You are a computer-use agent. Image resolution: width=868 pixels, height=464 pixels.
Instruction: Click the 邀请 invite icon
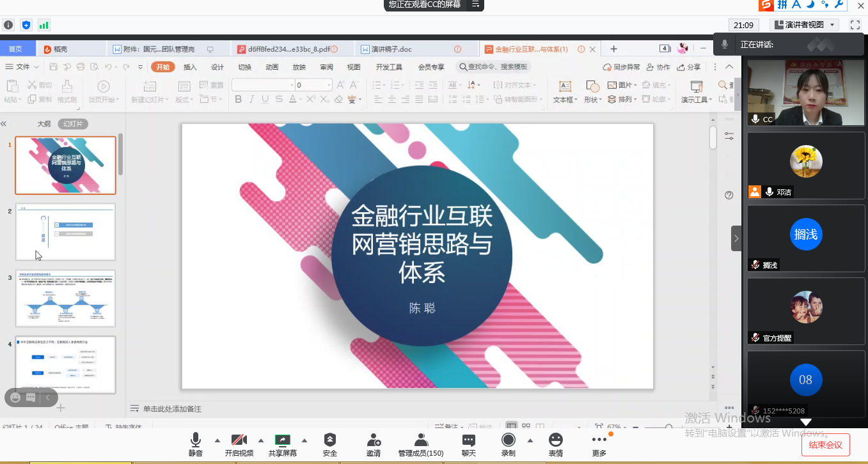pyautogui.click(x=374, y=440)
